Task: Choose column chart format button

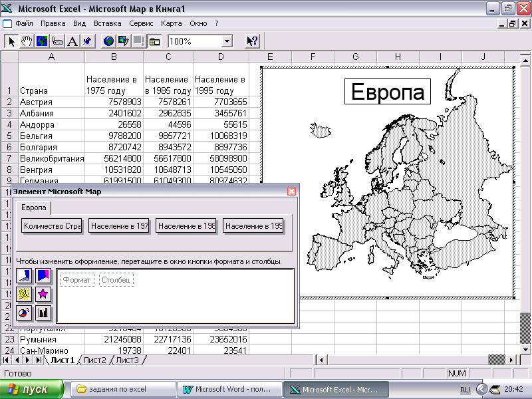Action: (x=43, y=313)
